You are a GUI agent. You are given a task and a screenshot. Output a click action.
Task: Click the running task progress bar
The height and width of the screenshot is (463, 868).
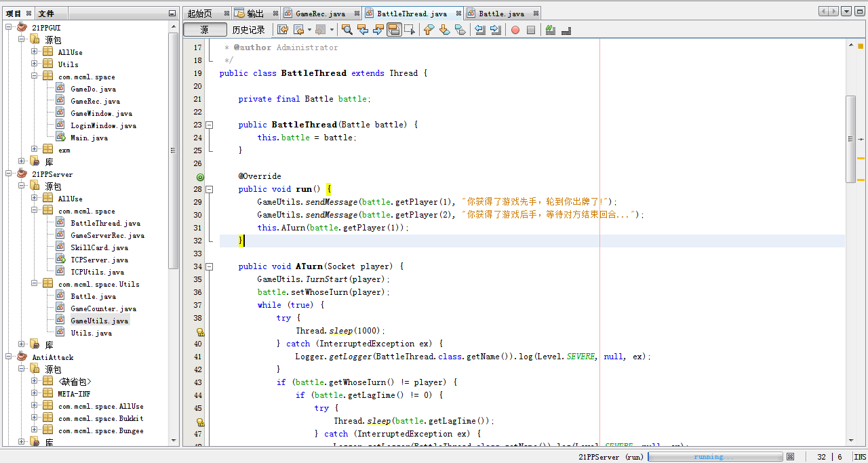coord(715,457)
